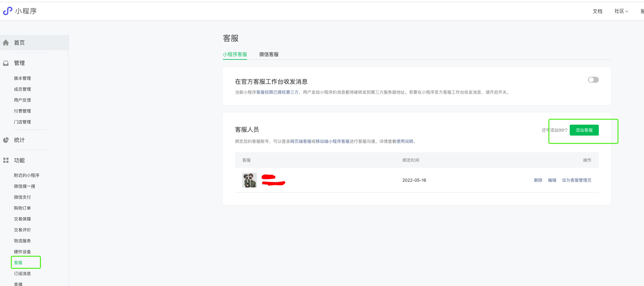The width and height of the screenshot is (644, 286).
Task: Open the 使用说明 link
Action: point(404,141)
